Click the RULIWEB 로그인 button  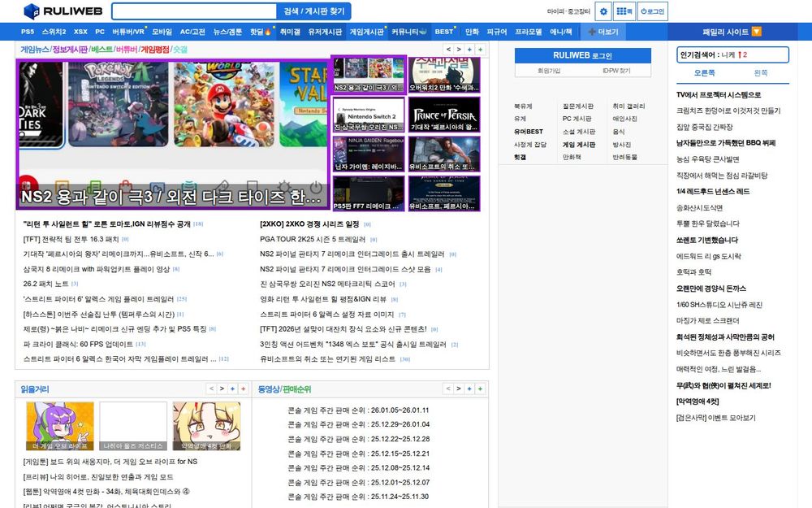pyautogui.click(x=582, y=55)
